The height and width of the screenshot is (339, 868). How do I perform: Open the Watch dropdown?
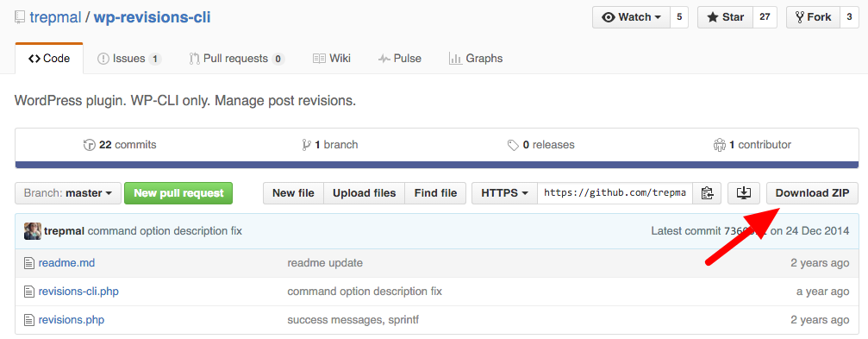click(632, 17)
